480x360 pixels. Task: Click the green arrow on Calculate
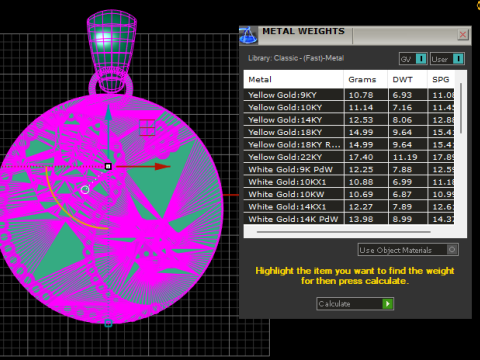click(x=388, y=304)
